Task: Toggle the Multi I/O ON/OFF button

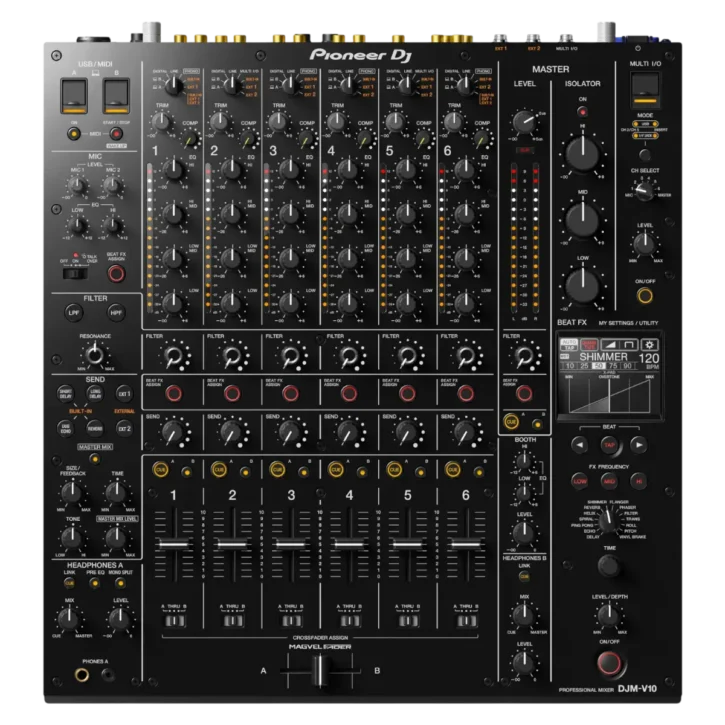Action: pyautogui.click(x=645, y=295)
